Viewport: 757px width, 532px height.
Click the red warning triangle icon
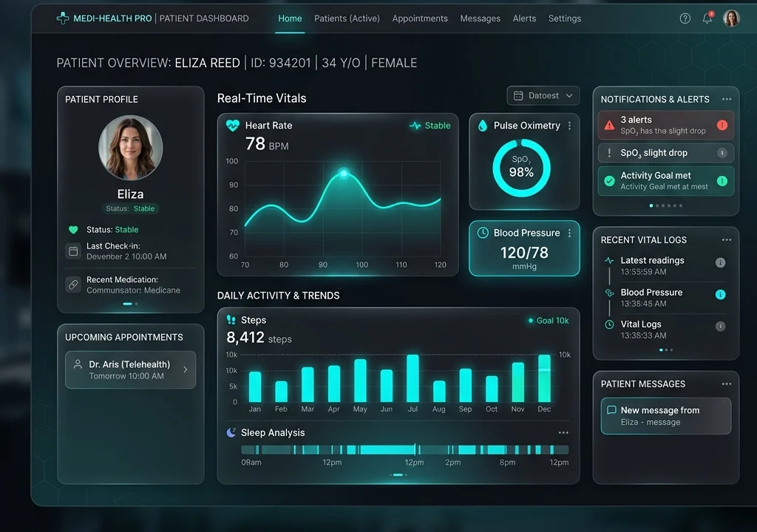(x=609, y=125)
